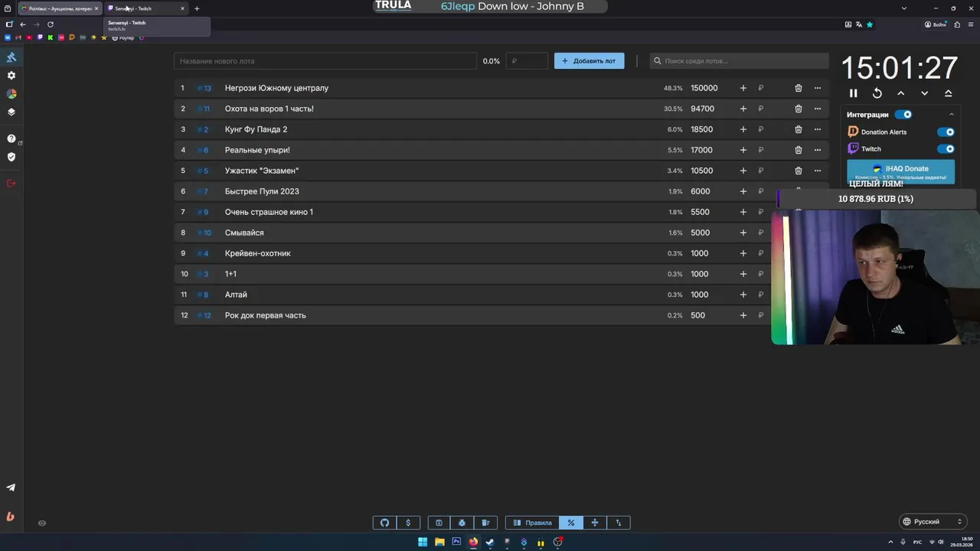
Task: Toggle Donation Alerts integration switch
Action: pos(946,132)
